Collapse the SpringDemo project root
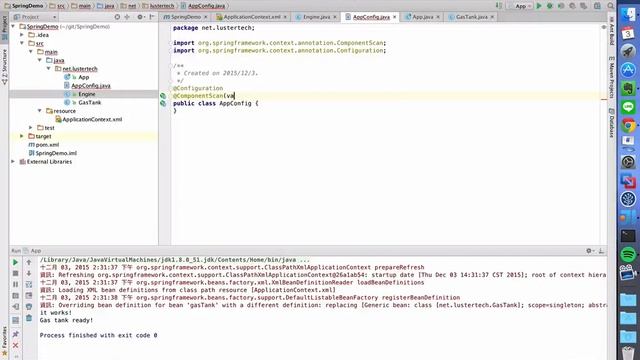The width and height of the screenshot is (640, 360). tap(13, 27)
